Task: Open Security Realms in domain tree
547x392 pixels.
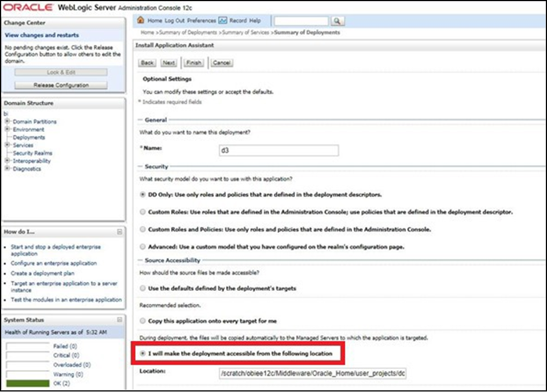Action: [x=32, y=153]
